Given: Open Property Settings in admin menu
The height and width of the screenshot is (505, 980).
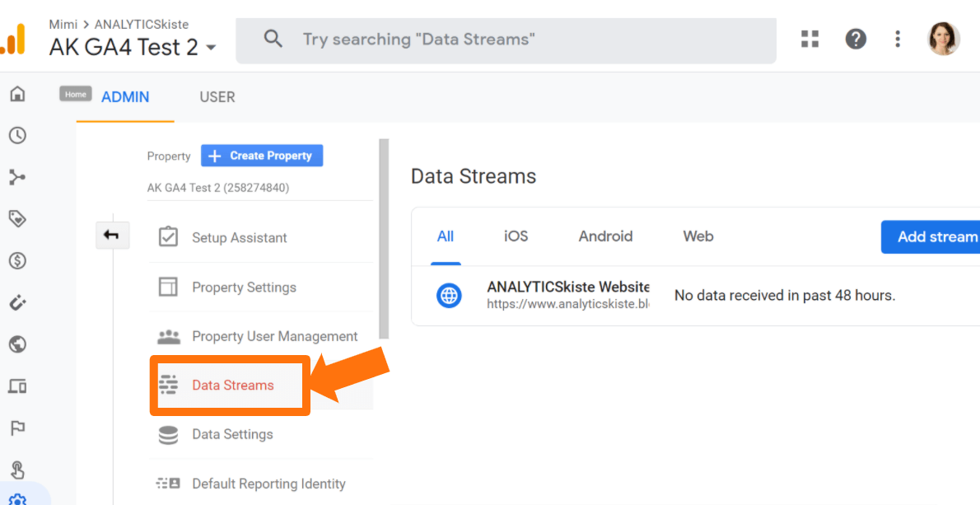Looking at the screenshot, I should coord(244,288).
